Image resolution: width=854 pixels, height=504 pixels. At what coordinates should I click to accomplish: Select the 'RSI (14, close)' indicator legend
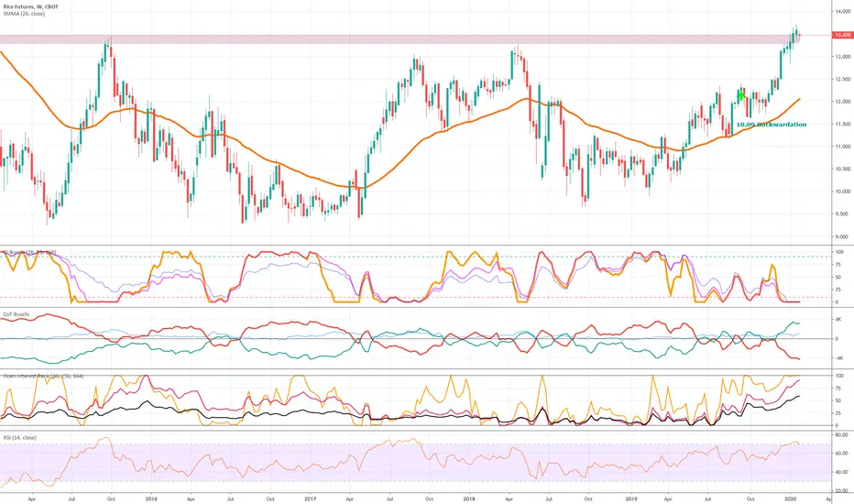pos(20,437)
